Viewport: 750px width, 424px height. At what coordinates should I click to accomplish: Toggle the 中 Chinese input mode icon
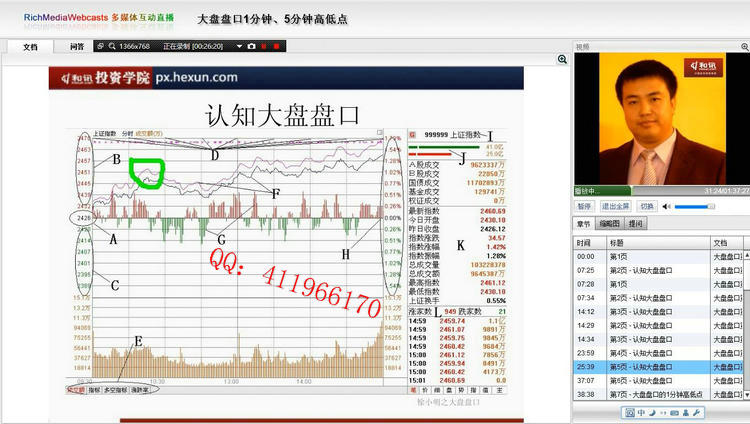641,413
